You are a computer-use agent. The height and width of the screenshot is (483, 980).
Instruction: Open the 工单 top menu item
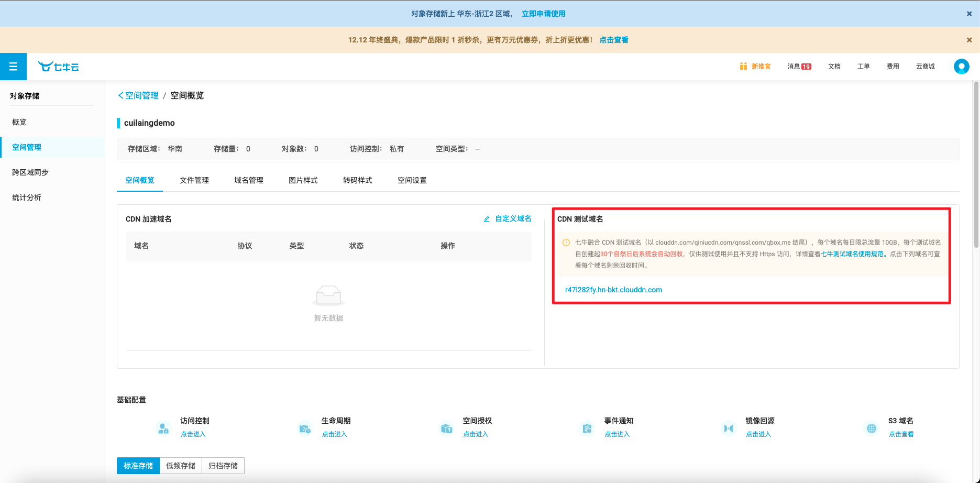tap(864, 67)
